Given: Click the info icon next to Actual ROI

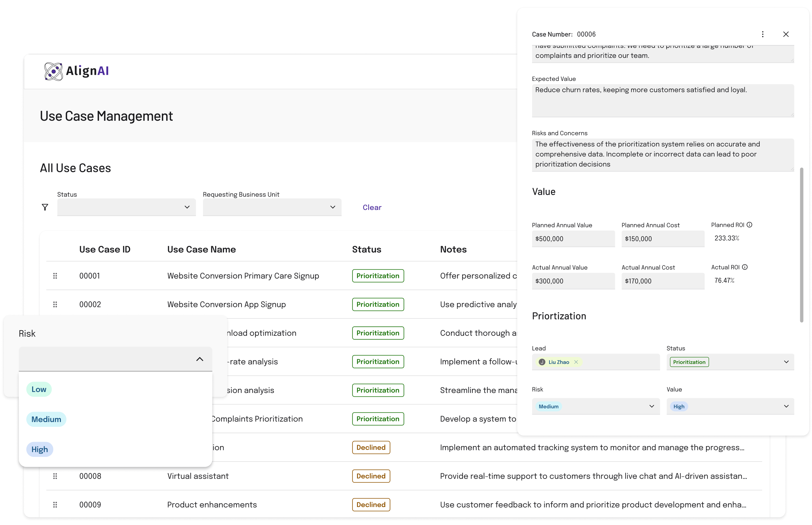Looking at the screenshot, I should pyautogui.click(x=745, y=267).
